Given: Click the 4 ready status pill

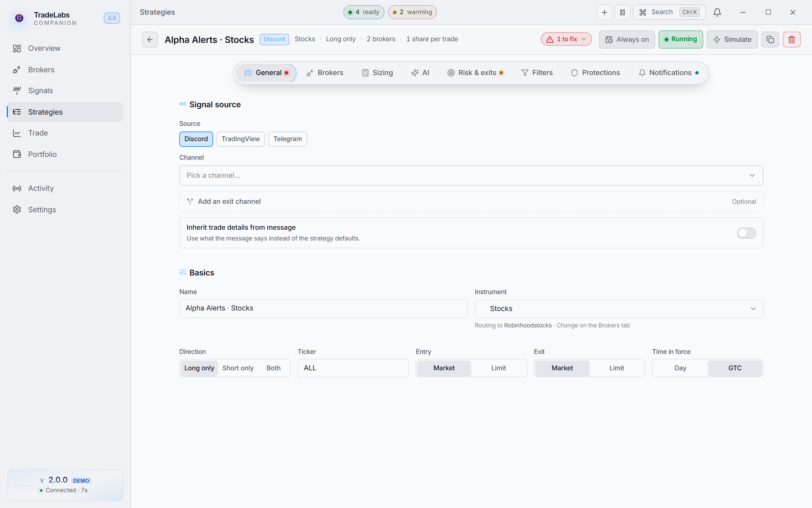Looking at the screenshot, I should coord(364,12).
